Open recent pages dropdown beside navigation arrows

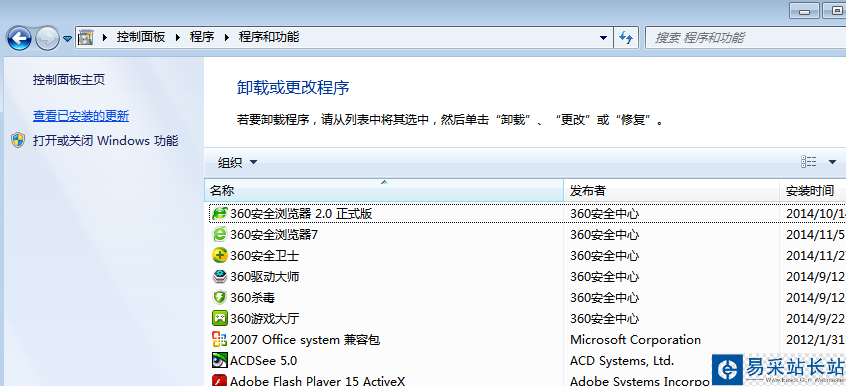click(x=67, y=38)
